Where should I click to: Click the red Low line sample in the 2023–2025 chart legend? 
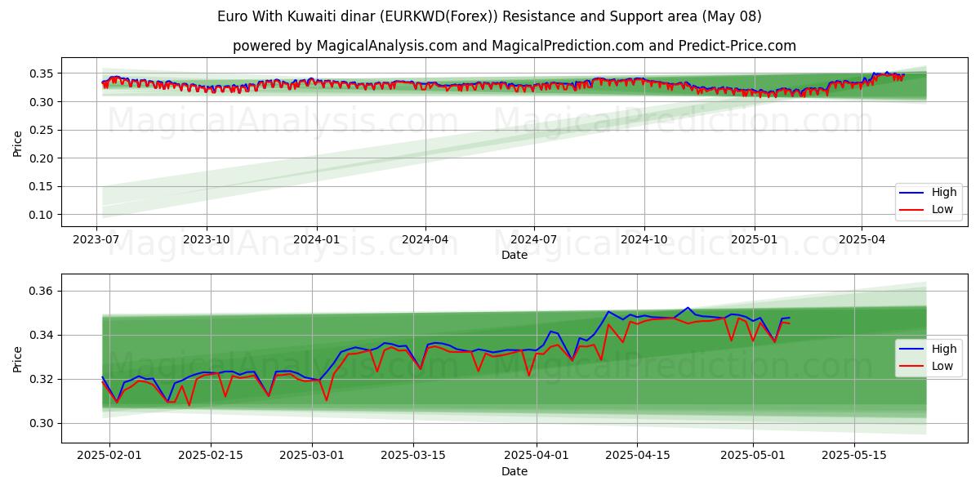pyautogui.click(x=912, y=210)
